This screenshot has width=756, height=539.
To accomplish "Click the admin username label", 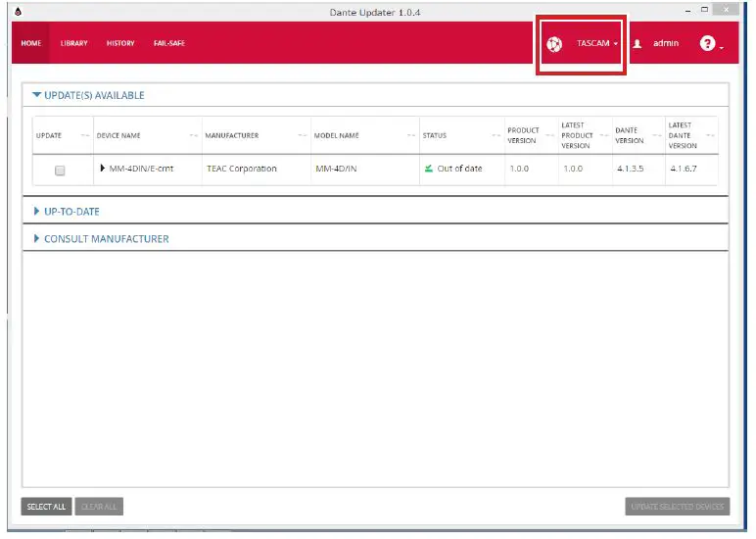I will click(665, 43).
